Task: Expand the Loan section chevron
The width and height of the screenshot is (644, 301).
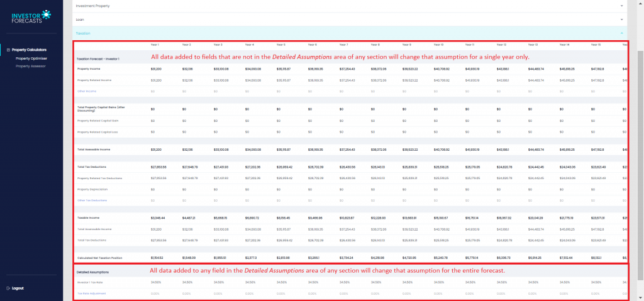Action: 621,19
